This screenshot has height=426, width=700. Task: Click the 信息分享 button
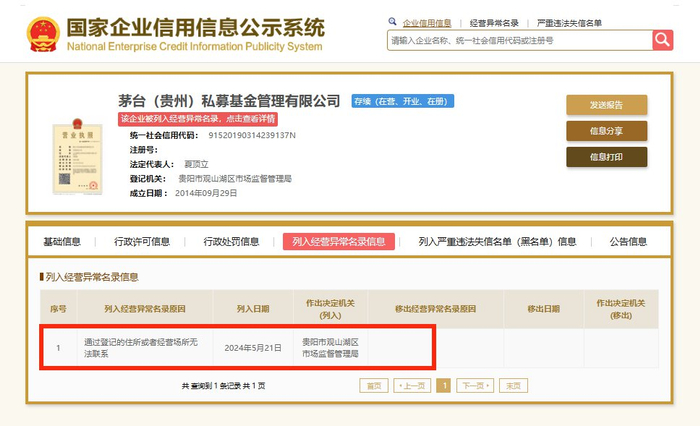pos(606,131)
